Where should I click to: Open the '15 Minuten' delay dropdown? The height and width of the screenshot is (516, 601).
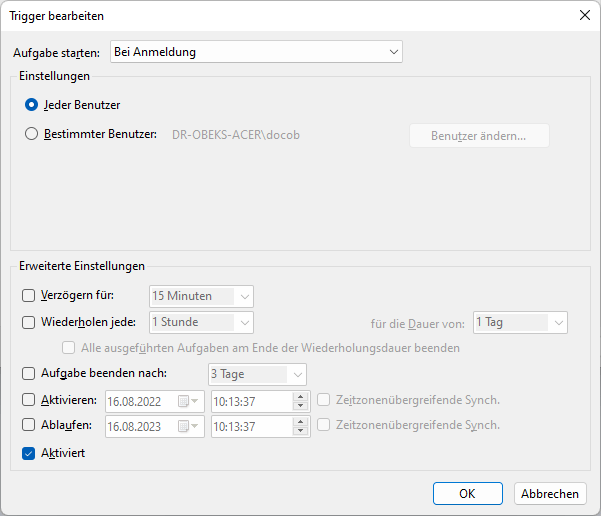point(201,296)
